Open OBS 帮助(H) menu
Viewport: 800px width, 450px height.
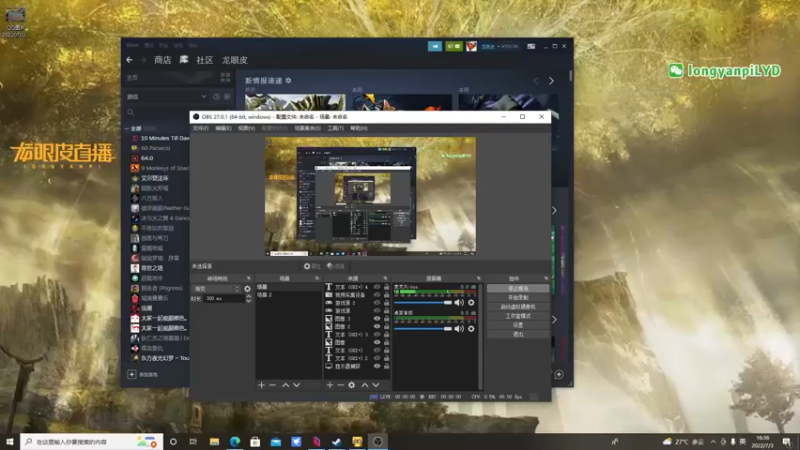tap(359, 129)
